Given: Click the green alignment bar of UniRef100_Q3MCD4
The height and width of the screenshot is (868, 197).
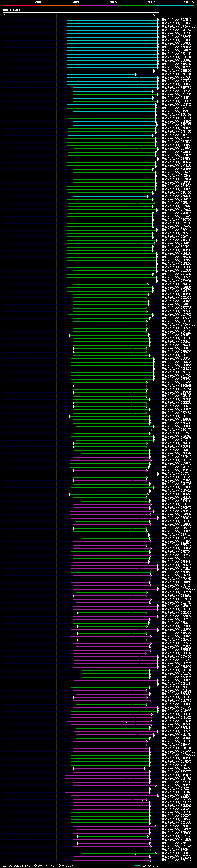Looking at the screenshot, I should coord(115,182).
